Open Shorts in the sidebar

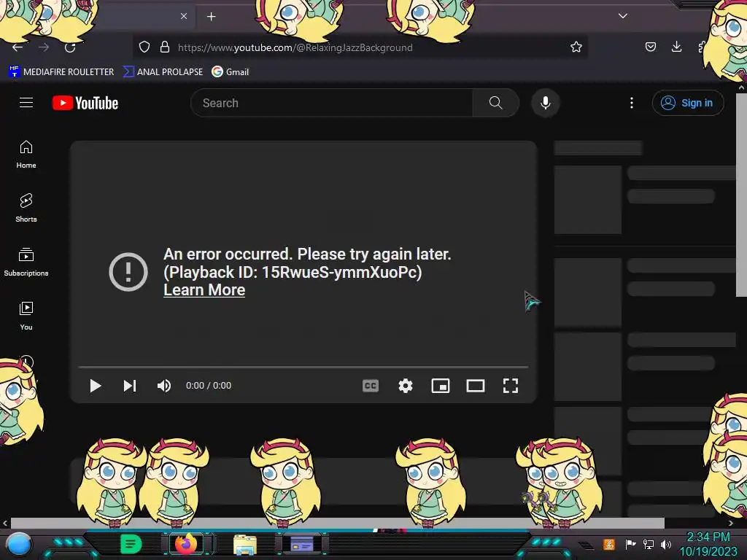click(x=26, y=208)
